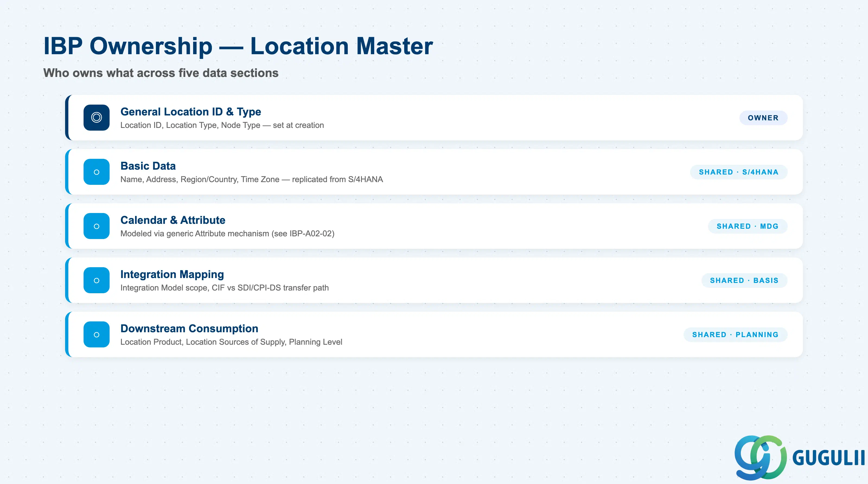The height and width of the screenshot is (484, 868).
Task: Select the General Location ID & Type heading
Action: (191, 111)
